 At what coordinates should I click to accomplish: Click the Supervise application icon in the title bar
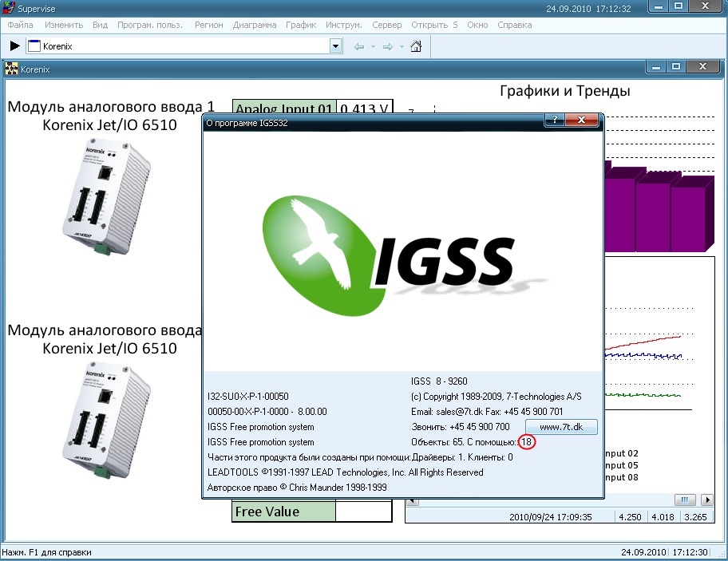8,8
